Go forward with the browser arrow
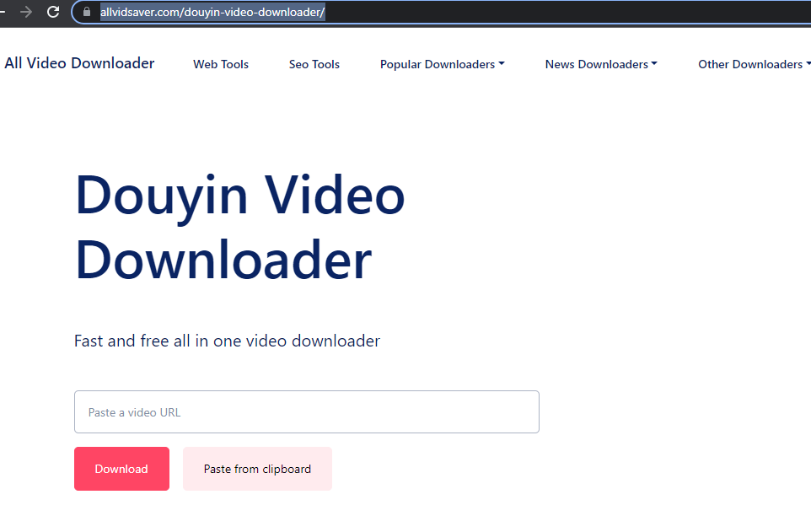 click(26, 12)
